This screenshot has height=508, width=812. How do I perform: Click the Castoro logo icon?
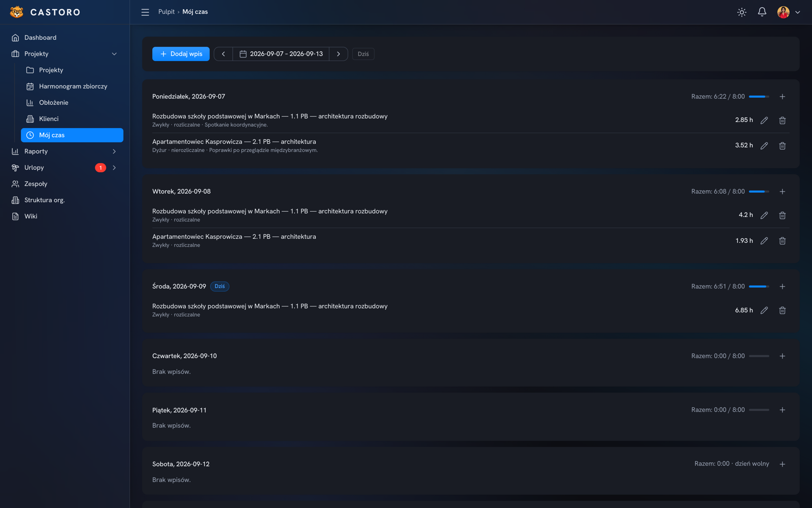(17, 12)
